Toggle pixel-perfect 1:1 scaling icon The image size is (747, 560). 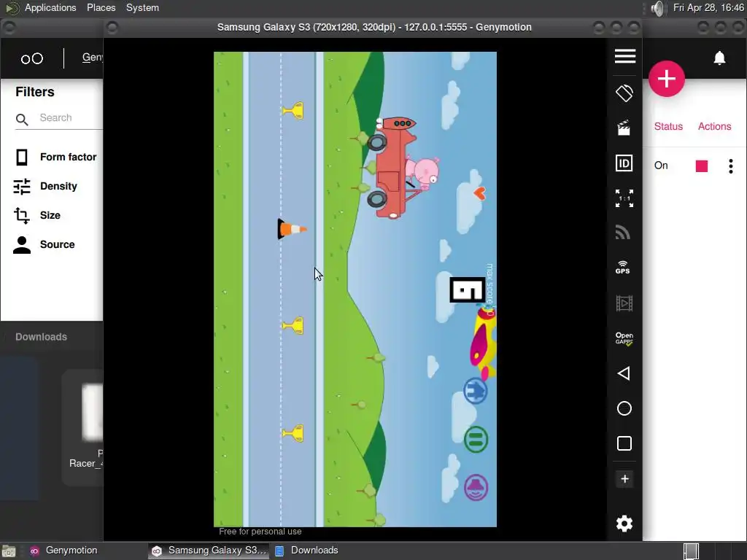tap(624, 198)
